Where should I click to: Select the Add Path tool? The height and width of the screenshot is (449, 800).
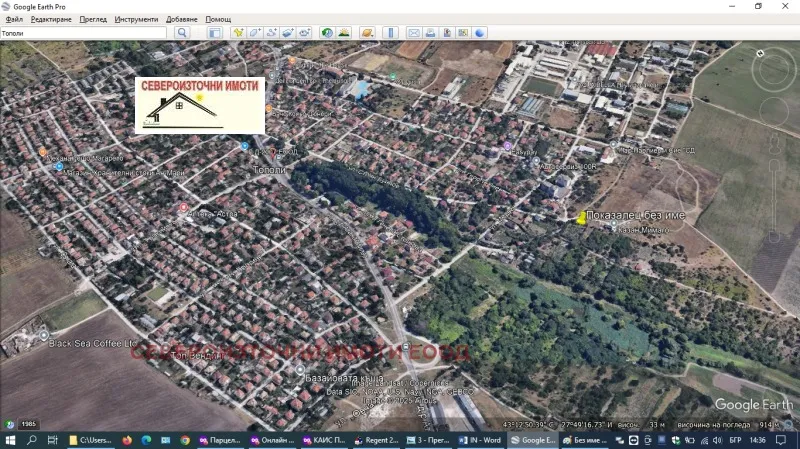271,33
